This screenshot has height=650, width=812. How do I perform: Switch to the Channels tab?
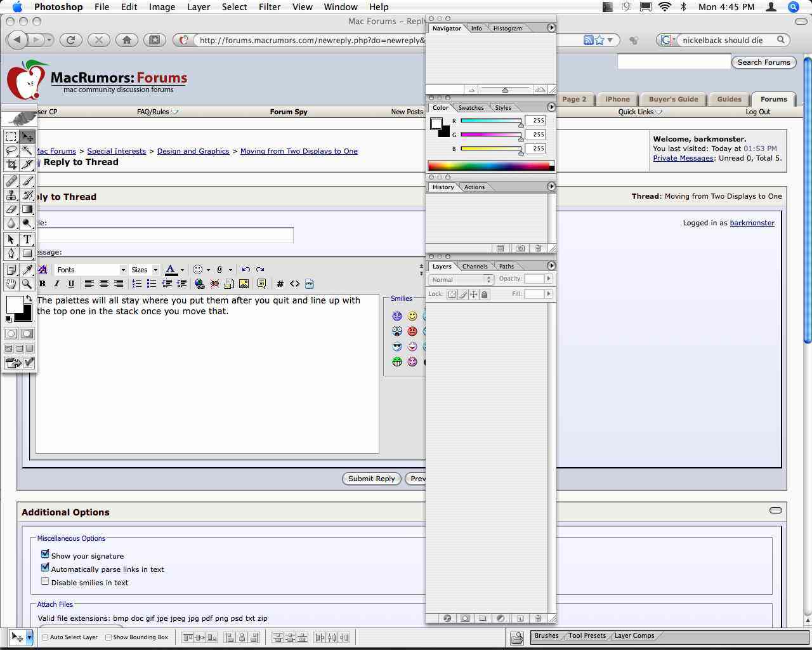pos(475,267)
